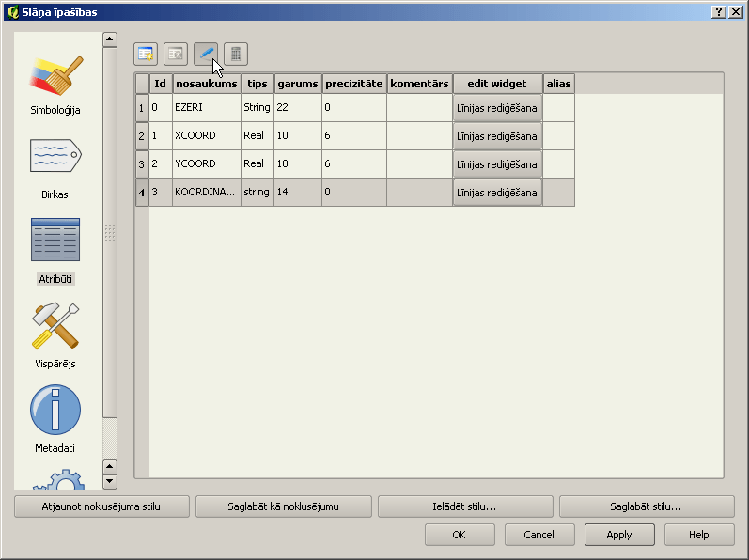Click the length cell showing 22
The height and width of the screenshot is (560, 749).
coord(298,107)
